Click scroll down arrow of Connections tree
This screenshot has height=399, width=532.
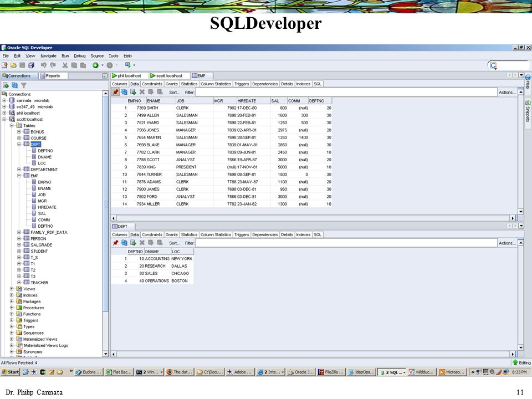105,354
